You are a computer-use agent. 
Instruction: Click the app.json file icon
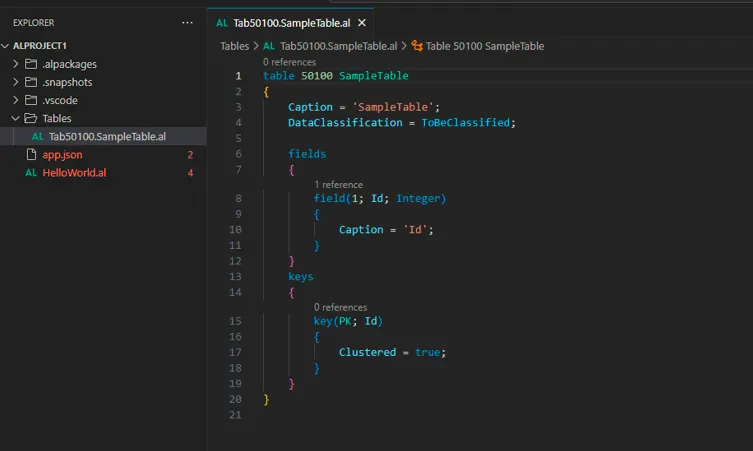31,154
